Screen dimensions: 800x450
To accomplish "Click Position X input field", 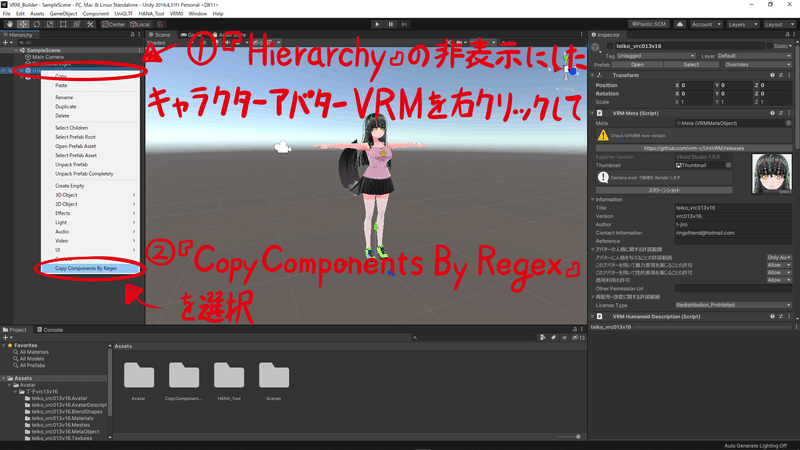I will pos(696,85).
